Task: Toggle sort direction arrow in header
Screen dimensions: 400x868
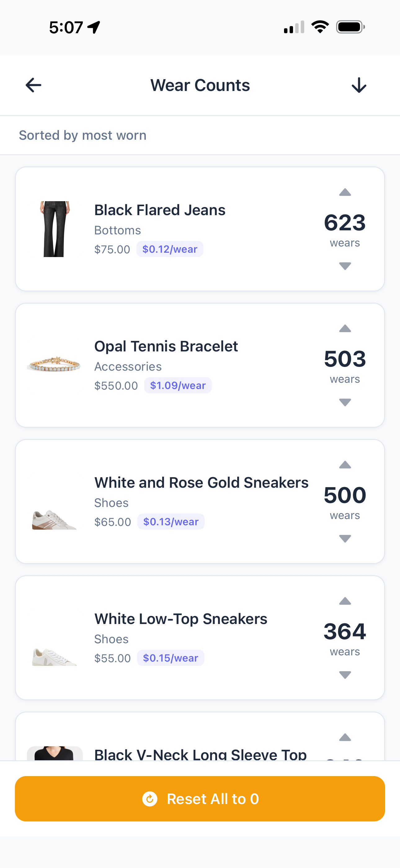Action: click(x=358, y=85)
